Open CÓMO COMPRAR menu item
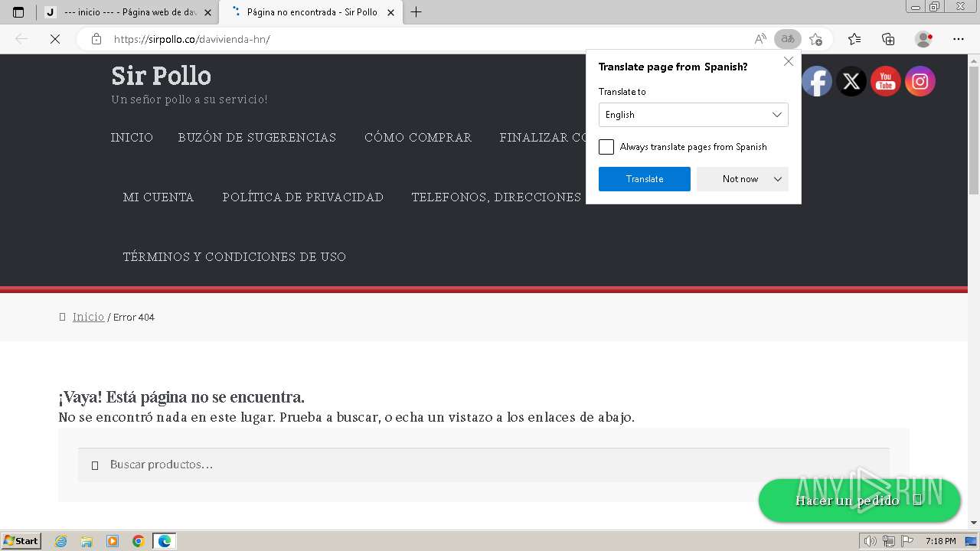980x551 pixels. tap(418, 138)
